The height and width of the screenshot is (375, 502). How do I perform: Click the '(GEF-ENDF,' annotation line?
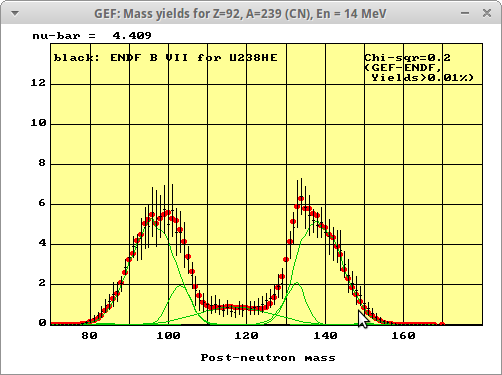[403, 68]
